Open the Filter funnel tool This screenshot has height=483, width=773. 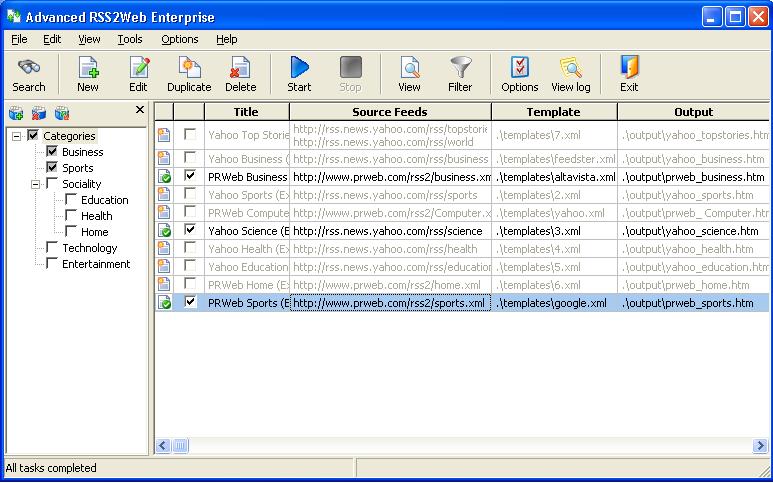point(460,68)
